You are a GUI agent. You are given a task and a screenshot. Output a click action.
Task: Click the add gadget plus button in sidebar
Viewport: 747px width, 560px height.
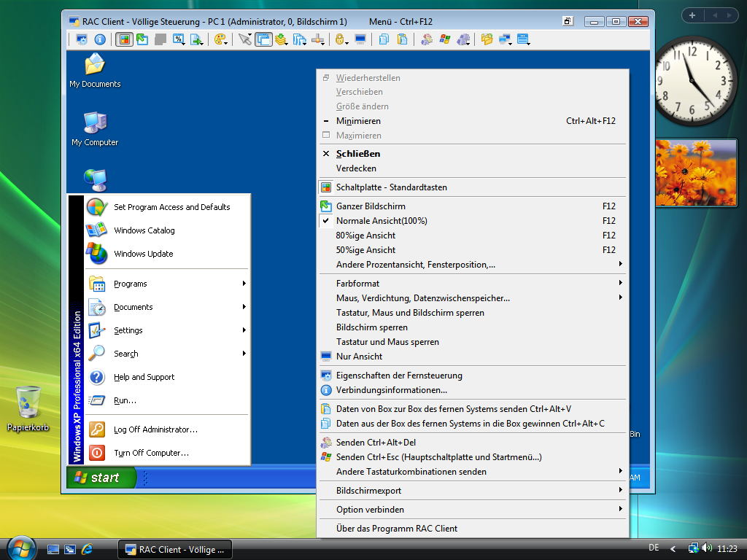pyautogui.click(x=692, y=15)
